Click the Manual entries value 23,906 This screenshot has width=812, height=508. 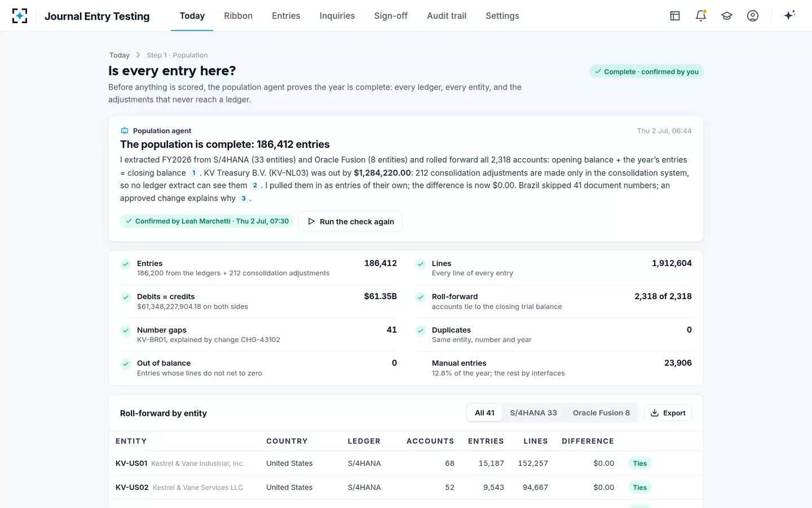tap(678, 363)
